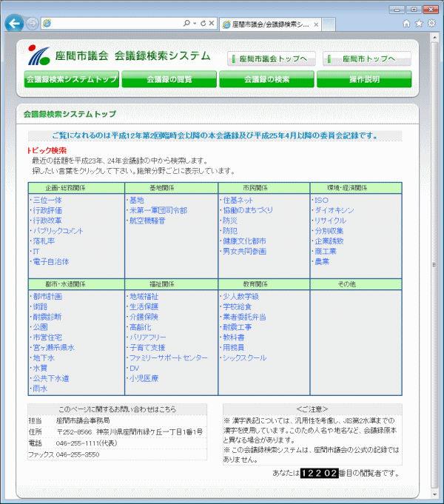
Task: Click the バリアフリー topic link
Action: [x=147, y=337]
